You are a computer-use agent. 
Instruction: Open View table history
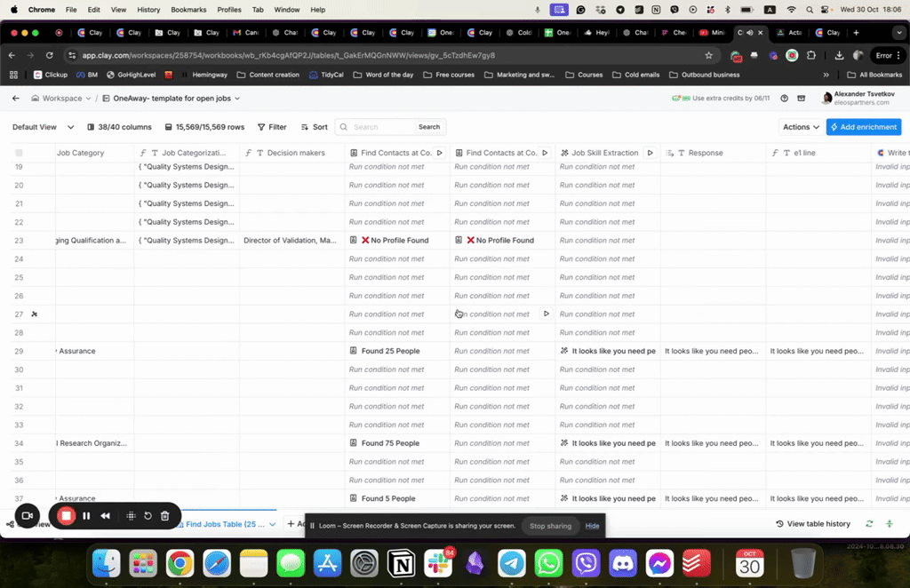pyautogui.click(x=813, y=524)
